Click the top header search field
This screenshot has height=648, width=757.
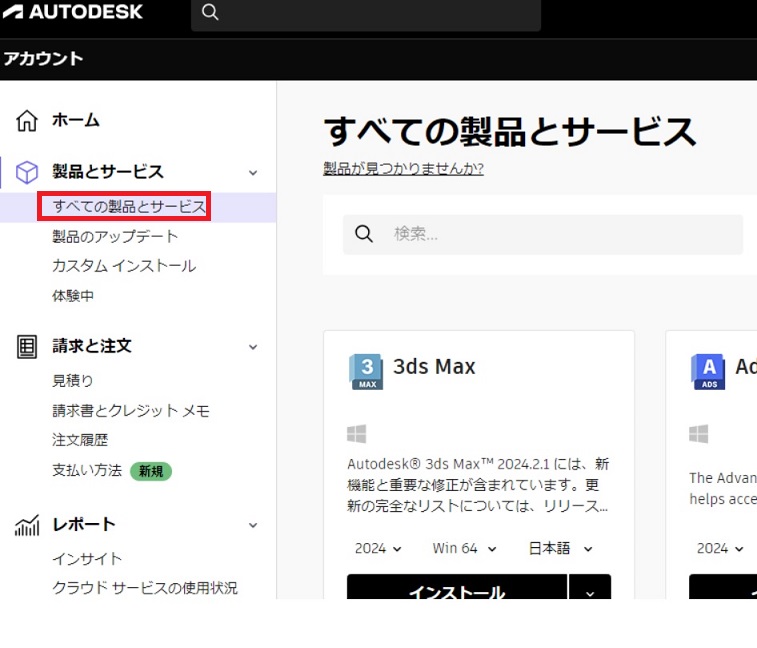click(x=366, y=14)
